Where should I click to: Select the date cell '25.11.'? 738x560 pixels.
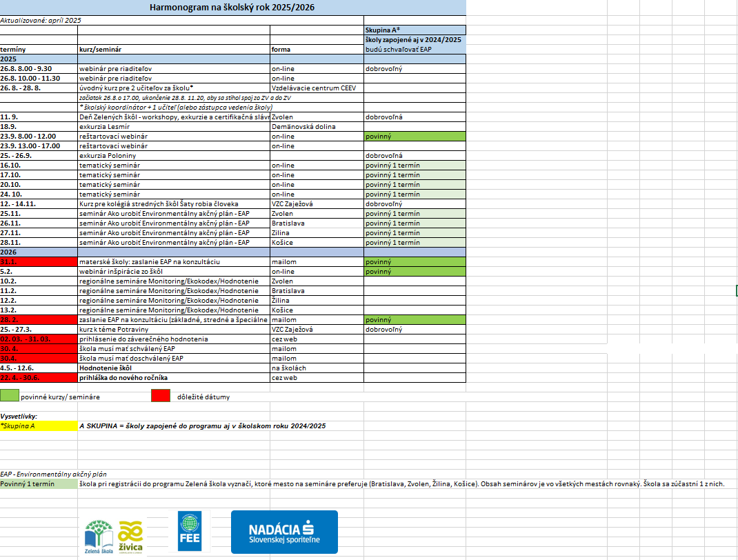point(39,214)
